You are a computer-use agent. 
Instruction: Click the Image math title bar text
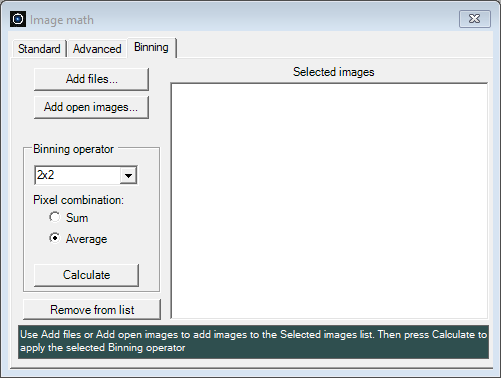62,20
